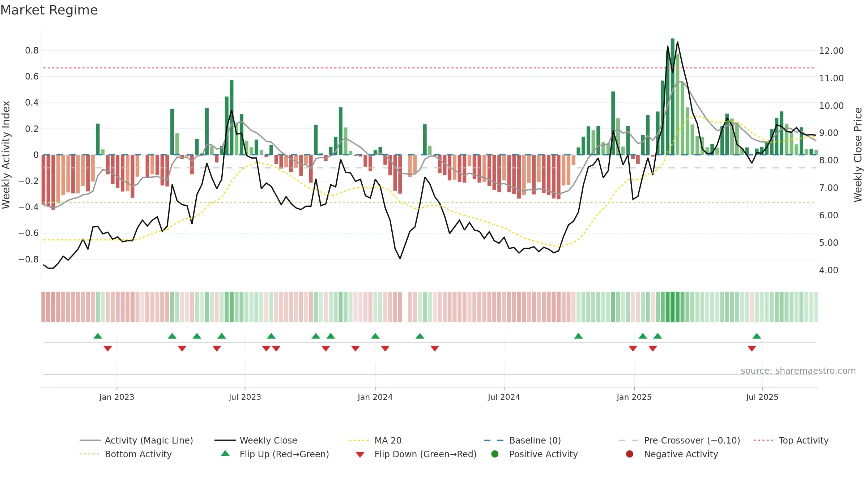The image size is (868, 488).
Task: Click the MA 20 legend entry
Action: pos(375,440)
